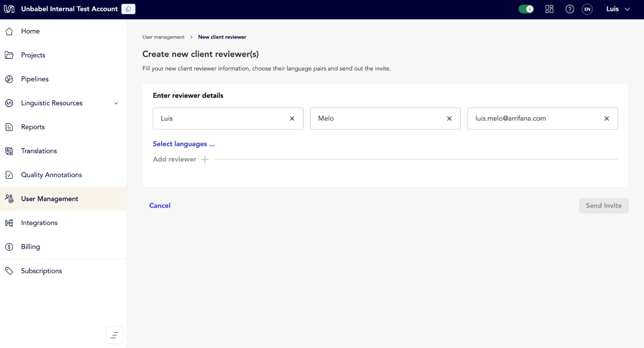The height and width of the screenshot is (348, 644).
Task: Click User management breadcrumb link
Action: (x=163, y=37)
